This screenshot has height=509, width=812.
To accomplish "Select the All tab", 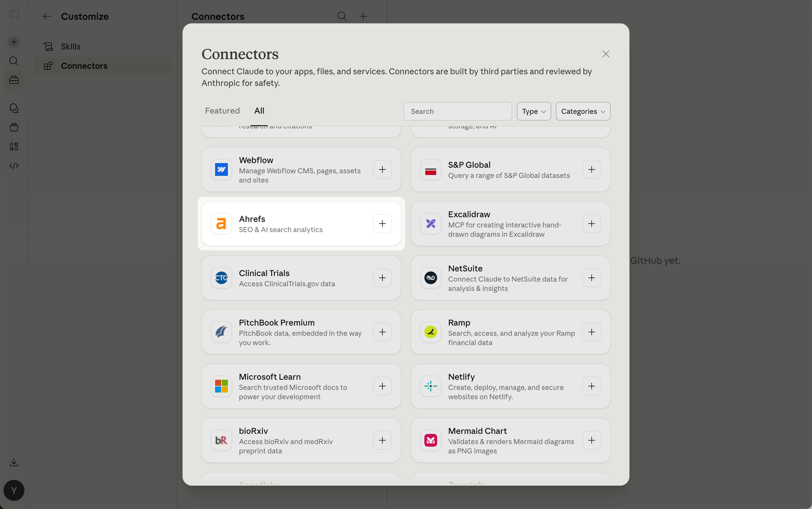I will [259, 111].
